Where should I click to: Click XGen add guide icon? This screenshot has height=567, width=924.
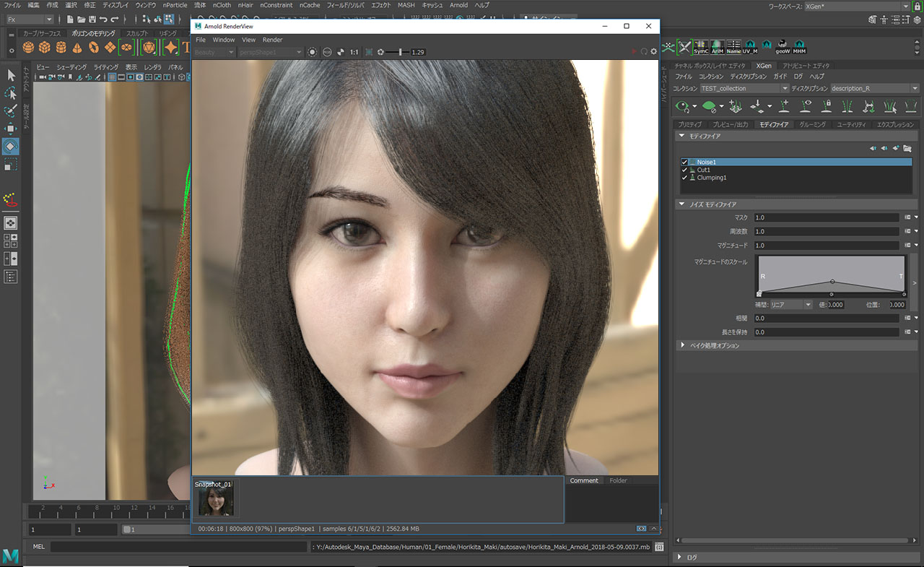pos(785,106)
